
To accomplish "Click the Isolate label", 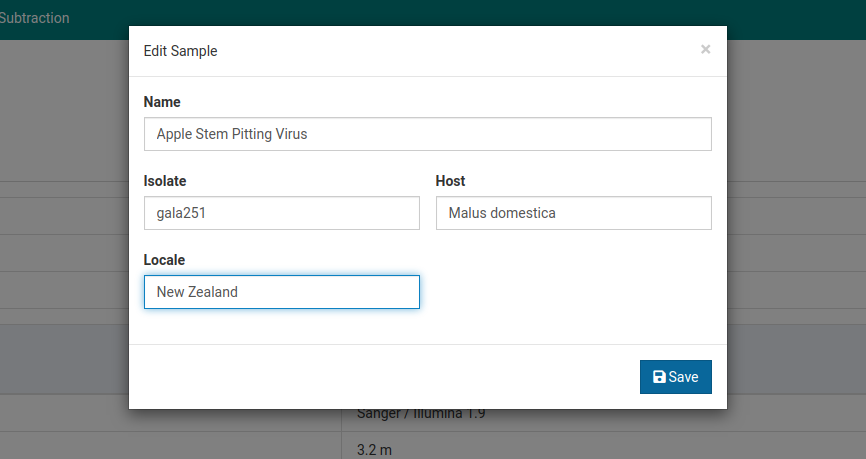I will (165, 181).
